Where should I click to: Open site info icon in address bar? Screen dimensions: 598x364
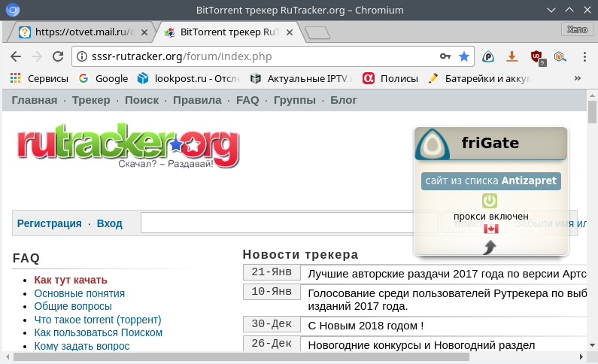[x=82, y=57]
